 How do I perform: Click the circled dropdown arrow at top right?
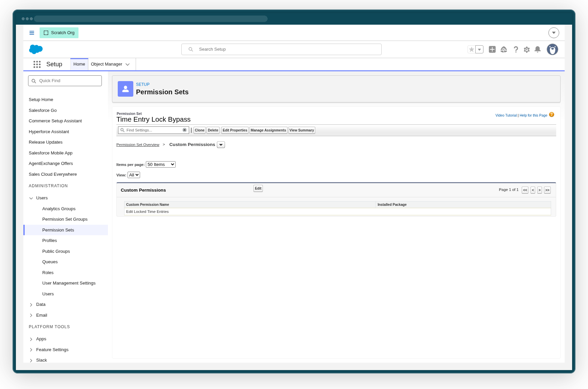554,33
